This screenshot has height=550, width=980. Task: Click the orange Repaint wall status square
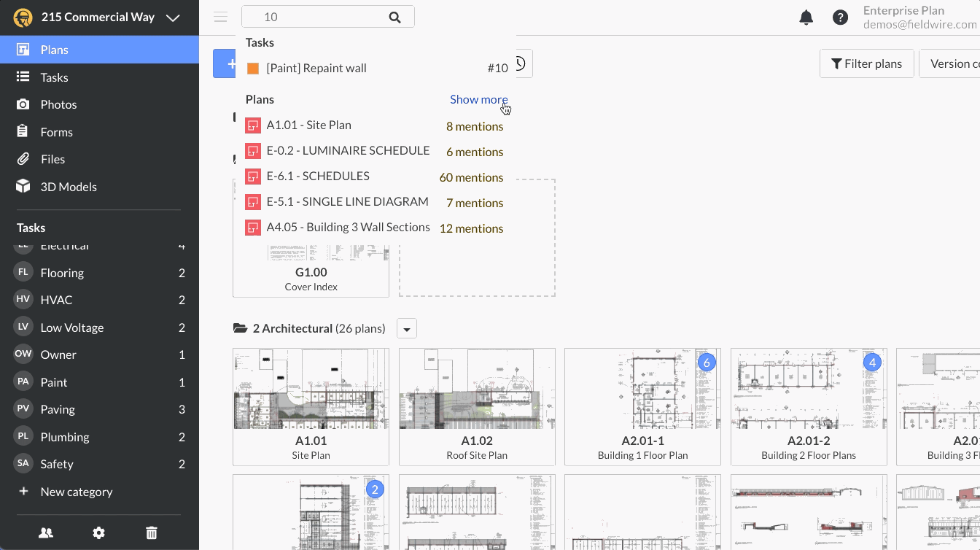pos(253,68)
